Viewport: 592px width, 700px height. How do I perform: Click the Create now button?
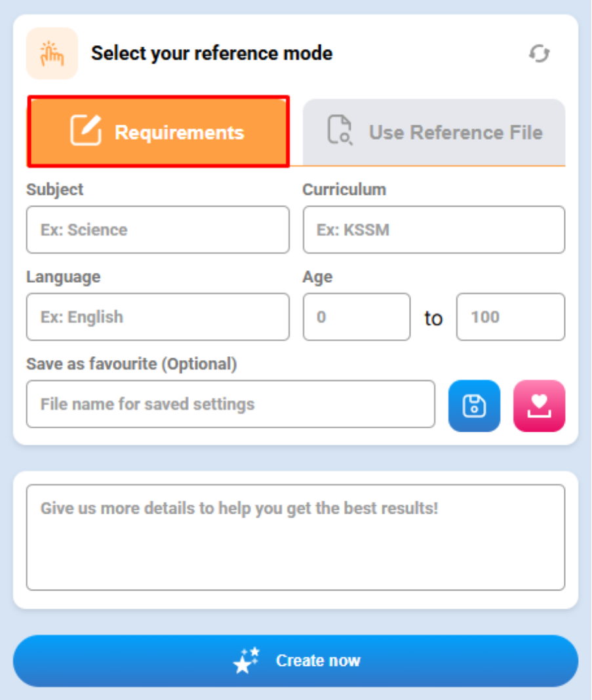[295, 661]
